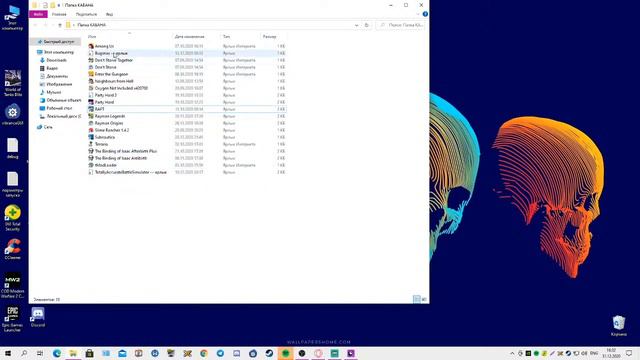The width and height of the screenshot is (640, 360).
Task: Switch to large icons view layout button
Action: coord(424,299)
